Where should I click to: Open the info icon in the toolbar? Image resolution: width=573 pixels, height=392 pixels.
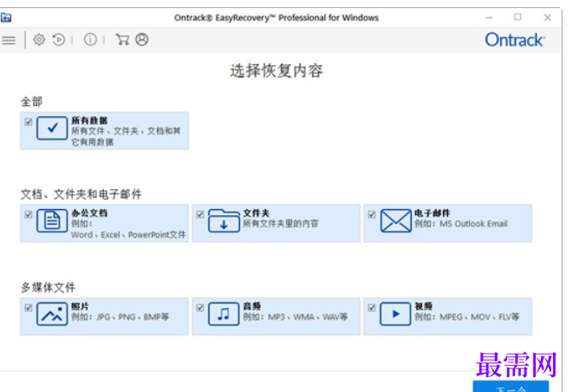click(x=90, y=40)
